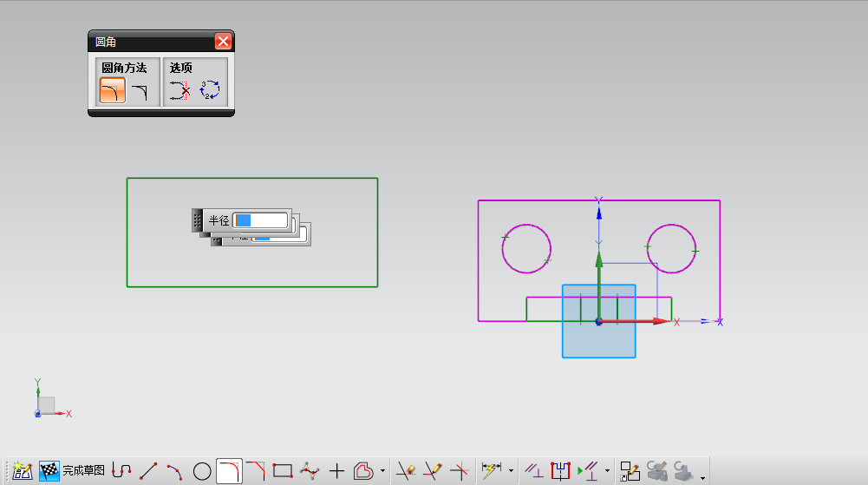Click the Quick Trim tool
868x485 pixels.
coord(406,471)
